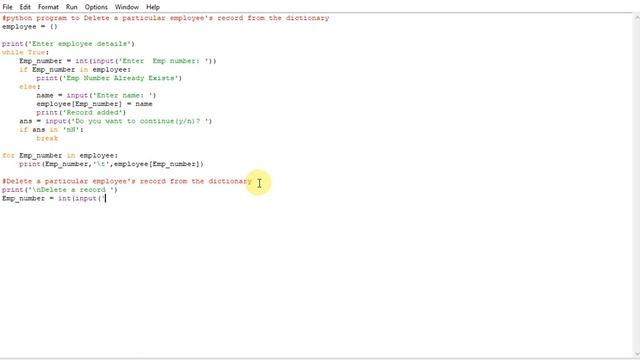Click the print('Enter employee details') line
The image size is (640, 360).
[x=68, y=44]
